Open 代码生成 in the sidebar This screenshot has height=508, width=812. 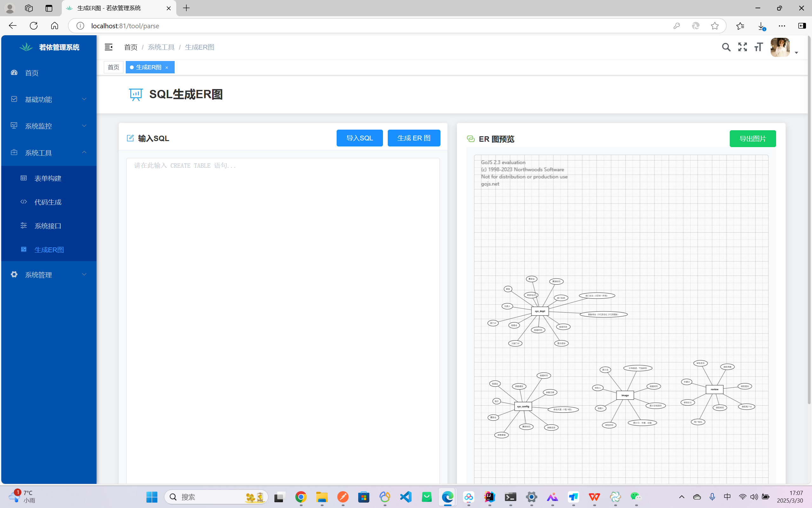point(48,202)
